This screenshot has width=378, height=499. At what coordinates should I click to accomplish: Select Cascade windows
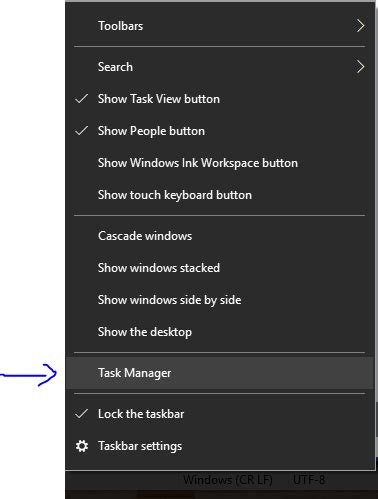(x=220, y=236)
